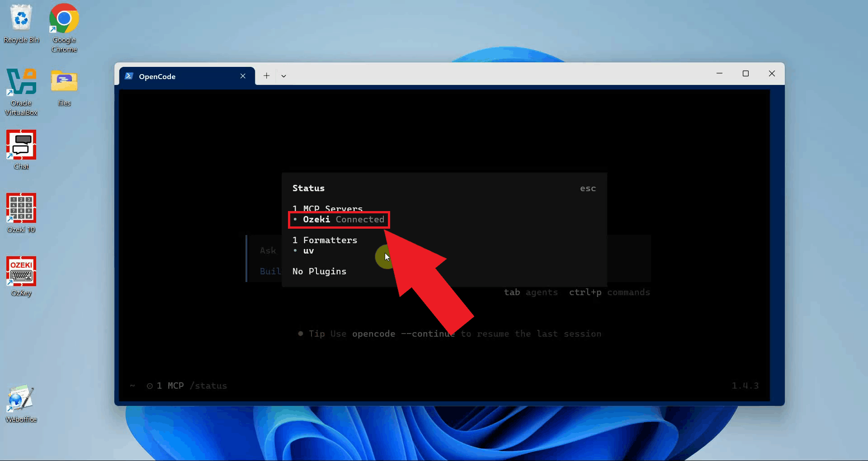Viewport: 868px width, 461px height.
Task: Click the '1 Formatters' heading
Action: coord(325,240)
